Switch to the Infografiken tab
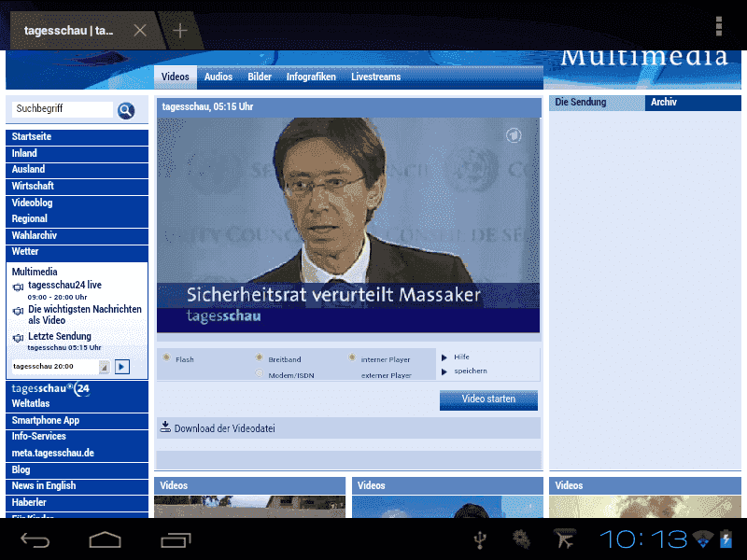Screen dimensions: 747x560 coord(311,77)
